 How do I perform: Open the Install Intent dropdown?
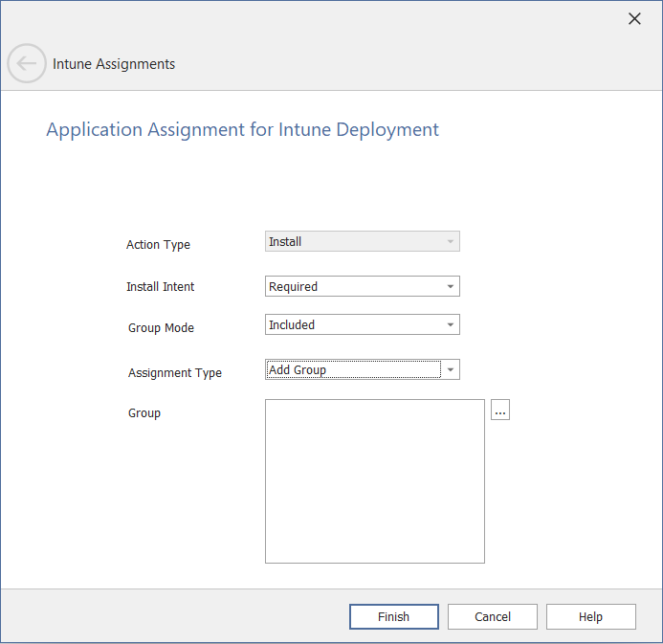(363, 286)
